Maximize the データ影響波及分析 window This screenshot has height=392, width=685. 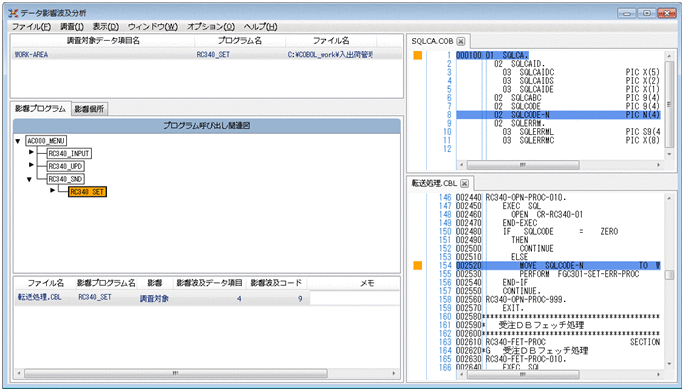647,14
